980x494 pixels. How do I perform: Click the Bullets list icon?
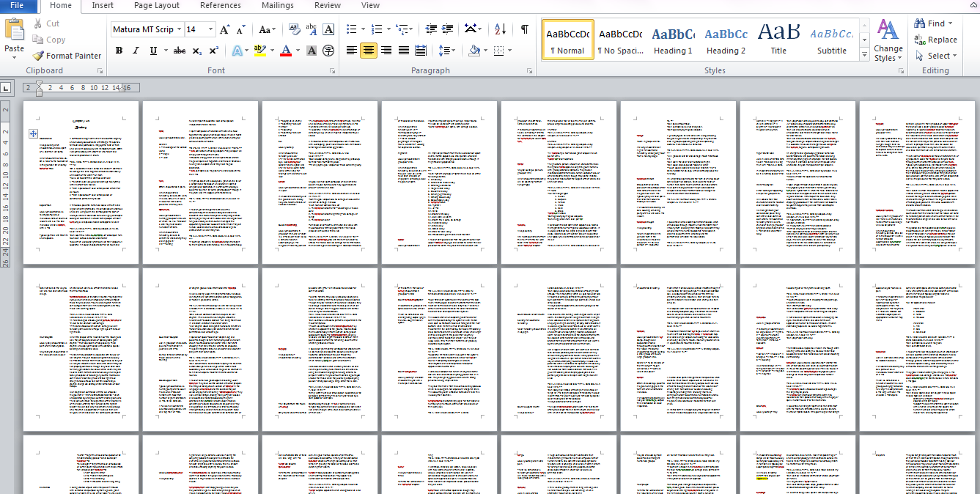pos(351,29)
